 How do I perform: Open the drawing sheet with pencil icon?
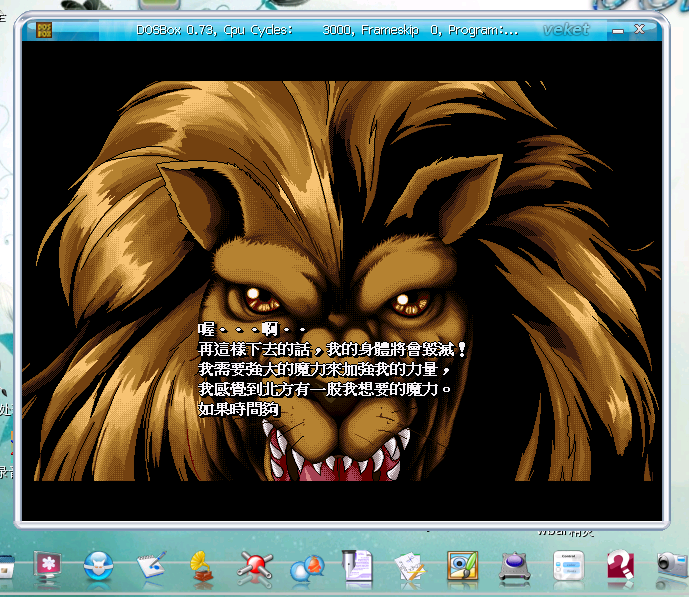(410, 567)
